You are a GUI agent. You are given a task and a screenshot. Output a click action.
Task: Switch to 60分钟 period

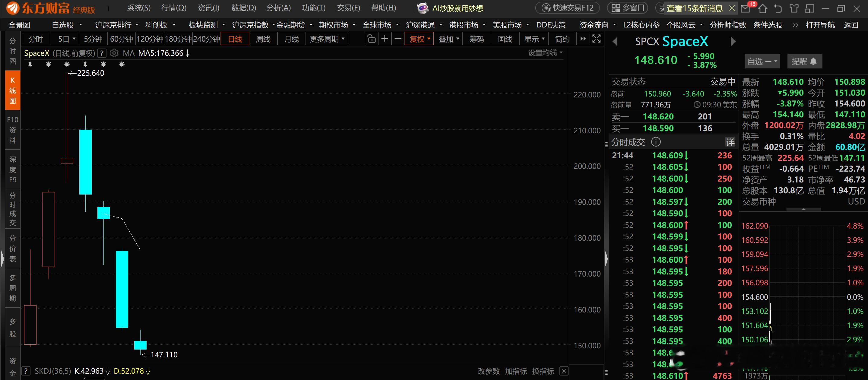click(x=122, y=39)
